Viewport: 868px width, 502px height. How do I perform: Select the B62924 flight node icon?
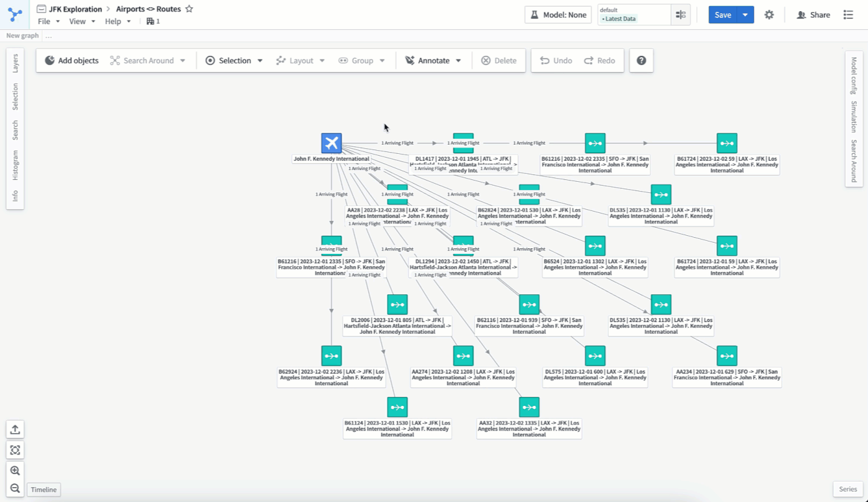(332, 356)
